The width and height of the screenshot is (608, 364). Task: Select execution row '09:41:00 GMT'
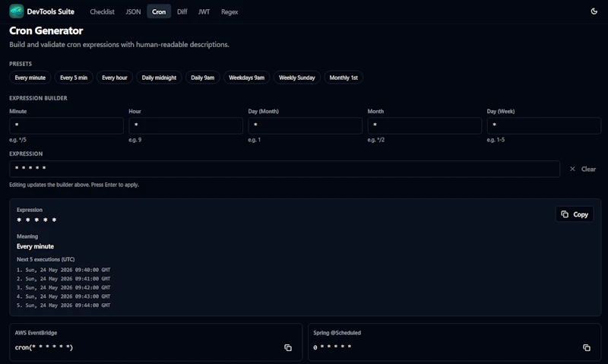pyautogui.click(x=64, y=279)
